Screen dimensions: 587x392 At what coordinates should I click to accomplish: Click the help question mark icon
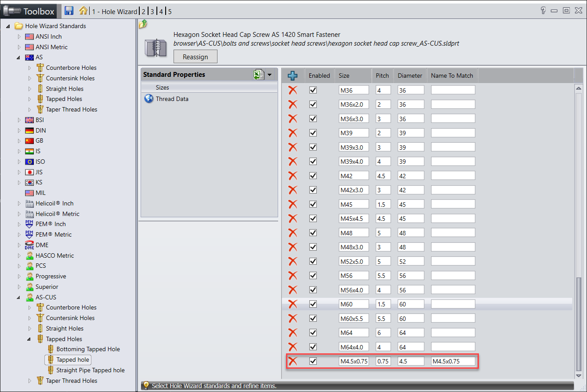[543, 11]
